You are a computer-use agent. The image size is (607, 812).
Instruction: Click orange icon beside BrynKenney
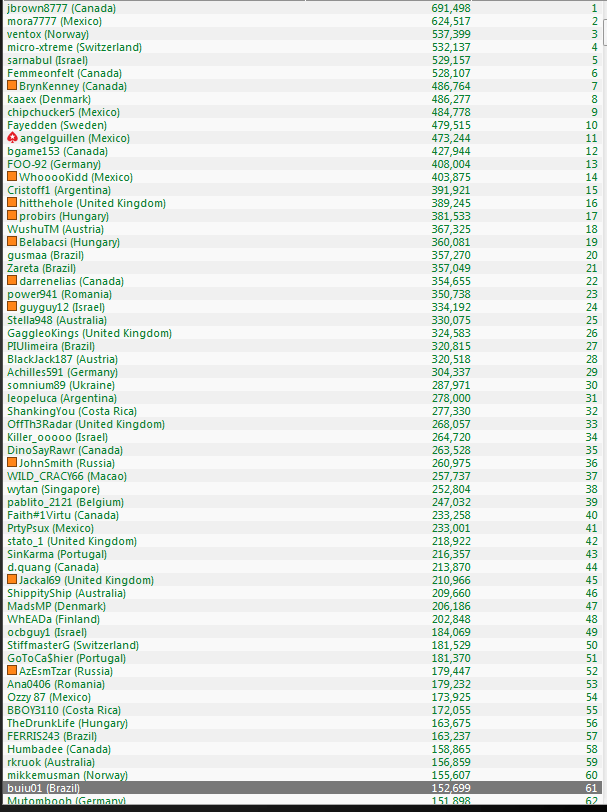pyautogui.click(x=12, y=85)
